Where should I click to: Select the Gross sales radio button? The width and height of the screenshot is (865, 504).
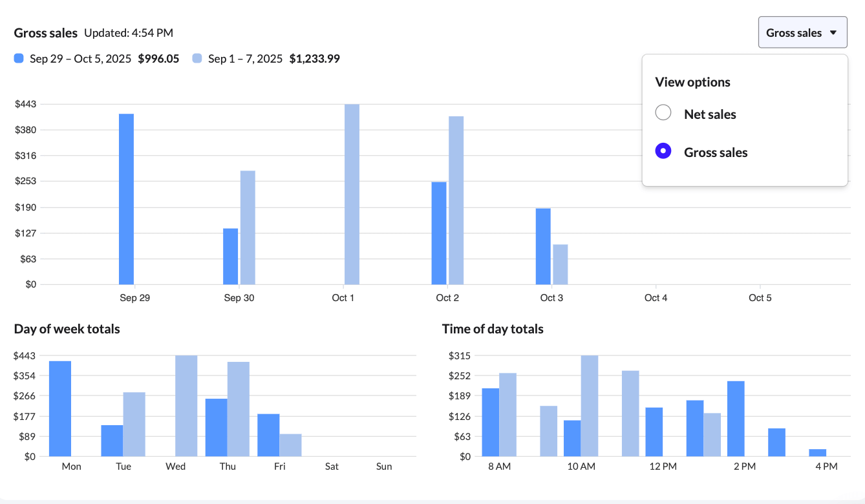[663, 151]
